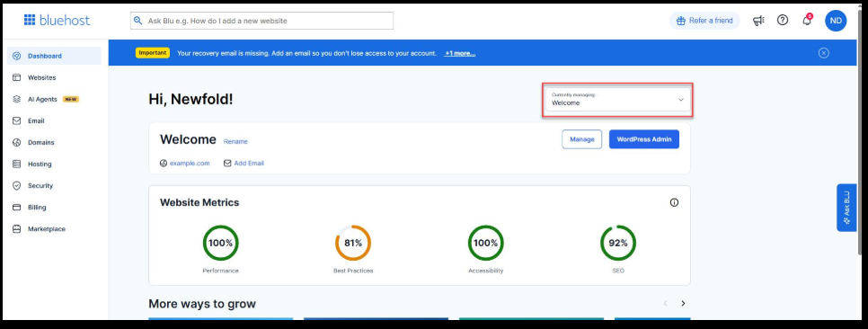
Task: Click the Website Metrics info icon
Action: pyautogui.click(x=674, y=203)
